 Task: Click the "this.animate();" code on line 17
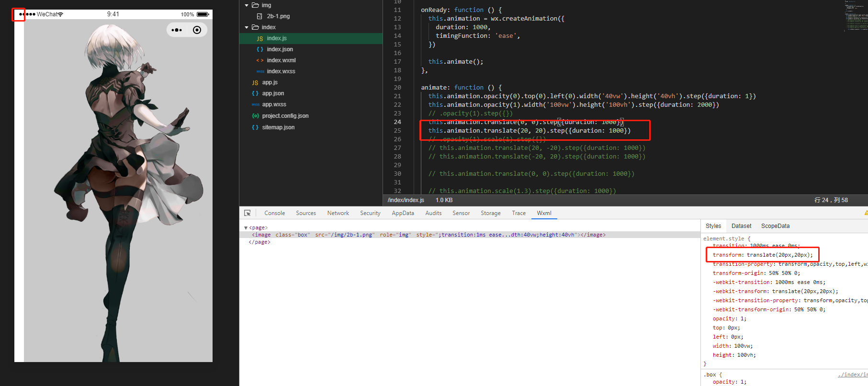[x=456, y=62]
